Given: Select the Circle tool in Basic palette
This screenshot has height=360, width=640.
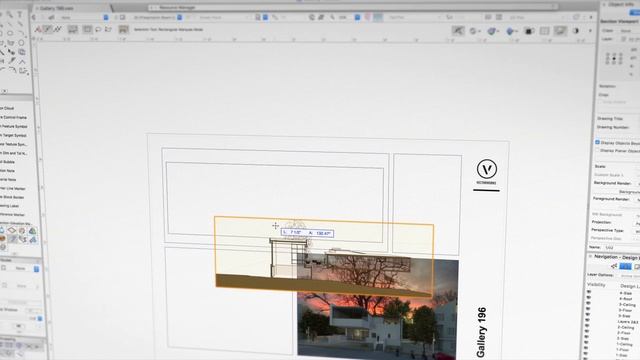Looking at the screenshot, I should tap(21, 42).
